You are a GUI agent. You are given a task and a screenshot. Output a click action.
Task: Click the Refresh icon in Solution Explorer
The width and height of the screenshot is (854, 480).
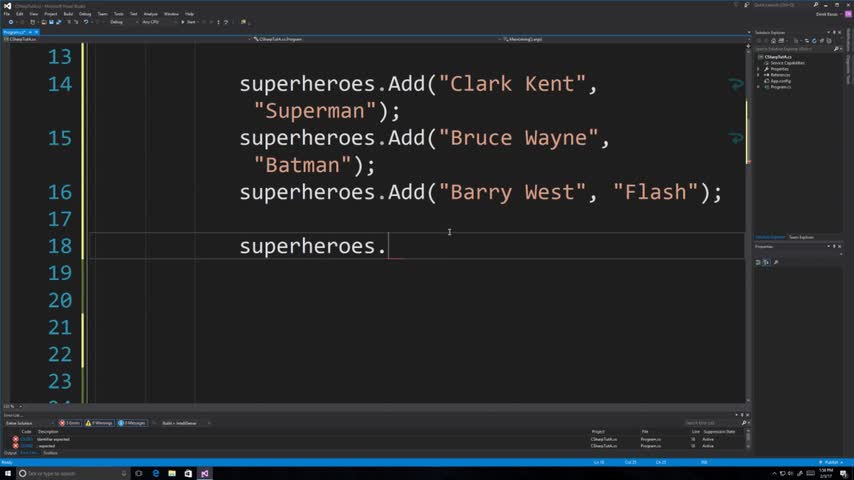(x=814, y=41)
